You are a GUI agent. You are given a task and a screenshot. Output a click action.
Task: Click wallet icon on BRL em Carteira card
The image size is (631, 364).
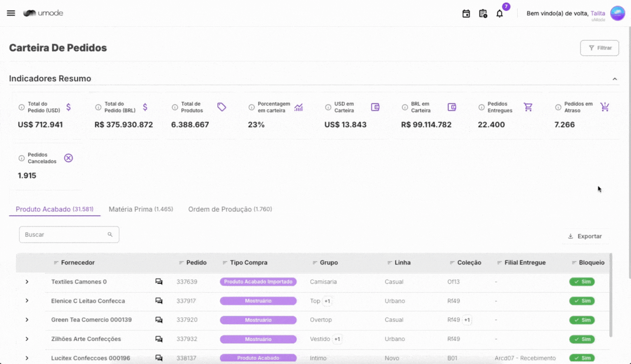(x=452, y=107)
